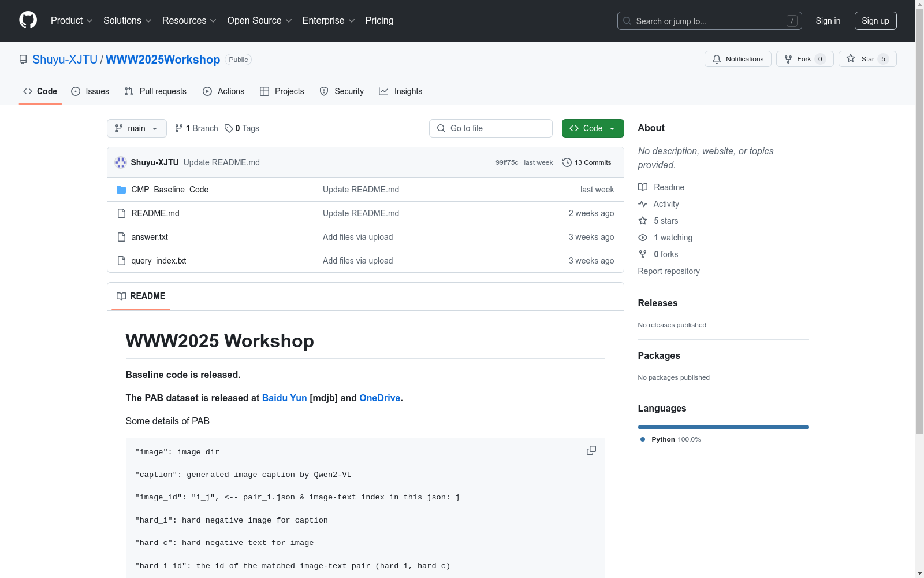Open the README.md file
Viewport: 924px width, 578px height.
coord(155,213)
